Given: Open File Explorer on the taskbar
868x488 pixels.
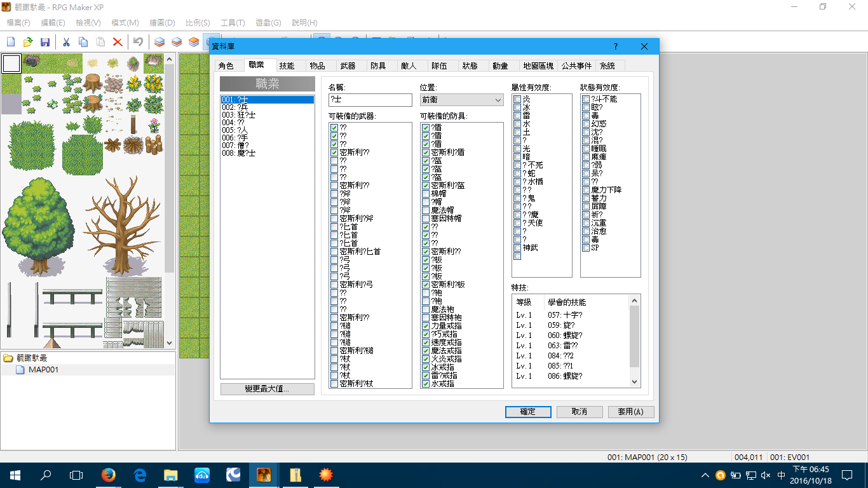Looking at the screenshot, I should 171,475.
